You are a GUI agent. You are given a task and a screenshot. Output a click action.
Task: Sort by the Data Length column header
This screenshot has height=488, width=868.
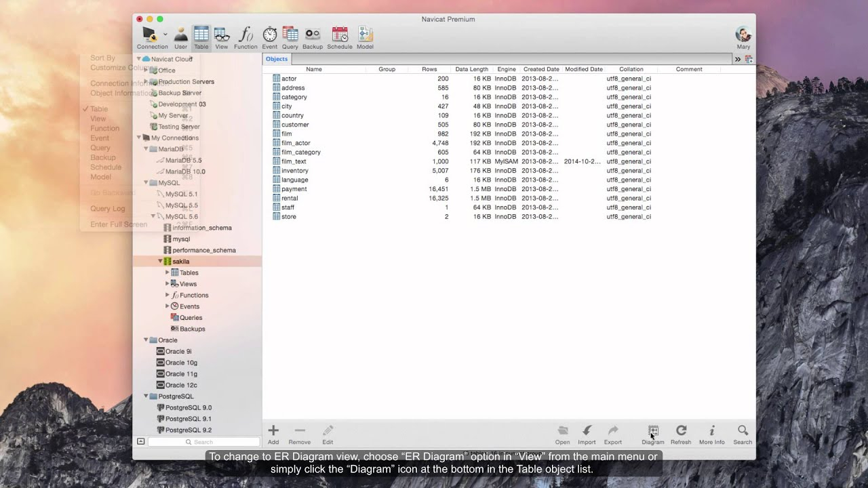pyautogui.click(x=471, y=69)
